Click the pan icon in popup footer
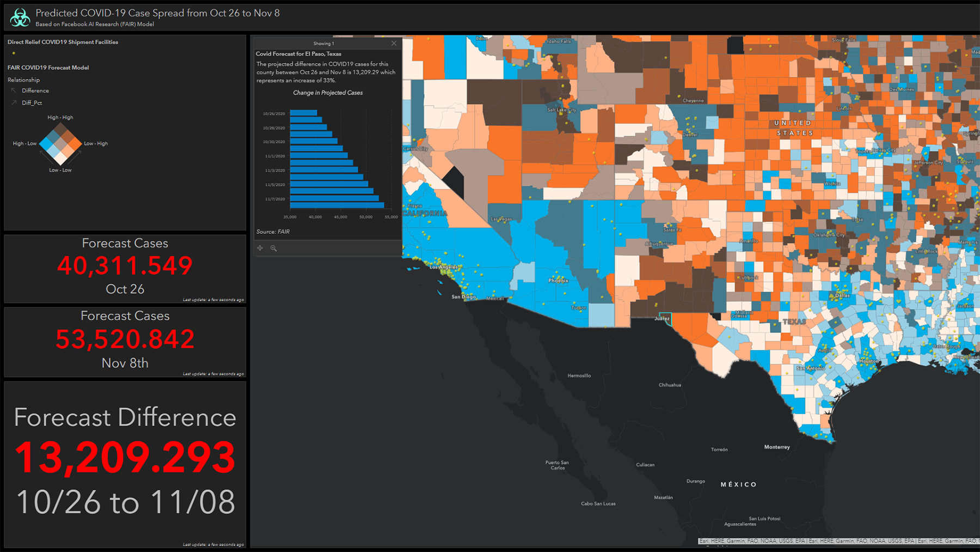Screen dimensions: 980x552 (x=260, y=248)
